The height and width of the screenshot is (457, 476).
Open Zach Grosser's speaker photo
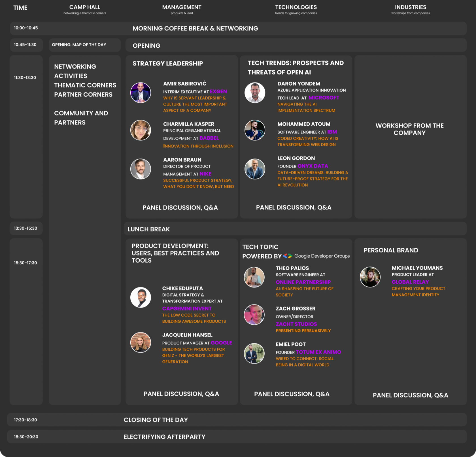point(254,315)
